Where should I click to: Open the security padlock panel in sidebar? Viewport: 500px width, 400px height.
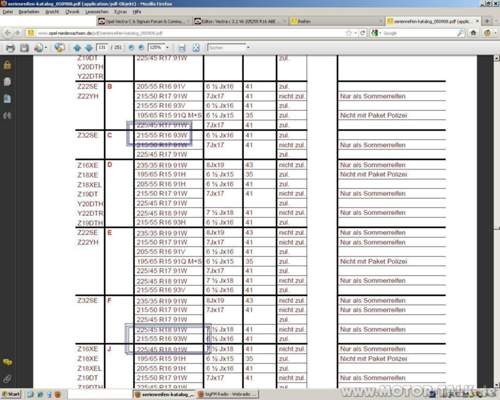(x=7, y=65)
